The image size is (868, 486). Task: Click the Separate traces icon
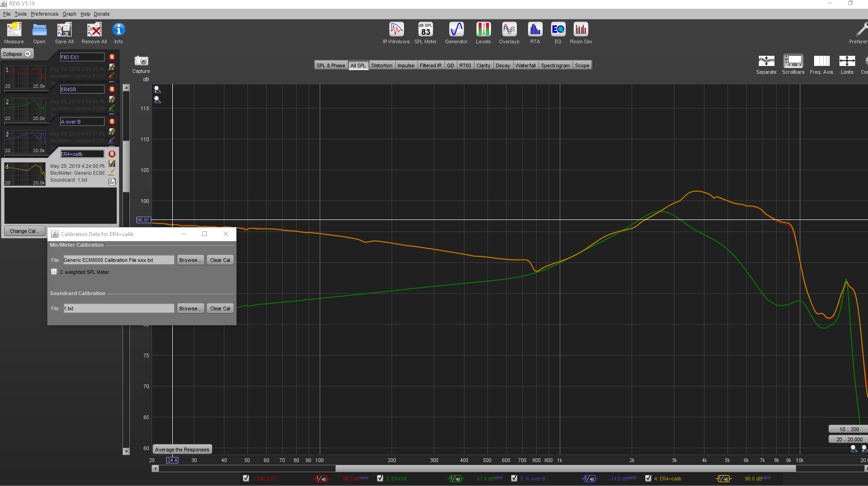pos(766,65)
